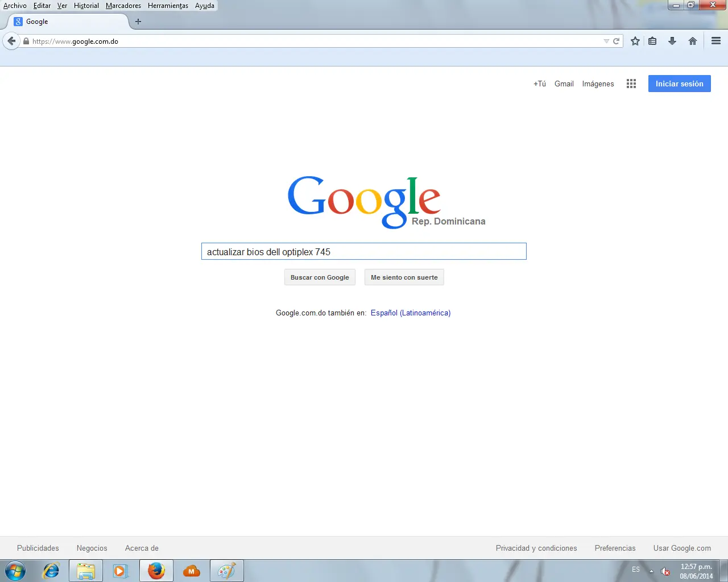This screenshot has width=728, height=582.
Task: Switch to Firefox on the taskbar
Action: tap(156, 571)
